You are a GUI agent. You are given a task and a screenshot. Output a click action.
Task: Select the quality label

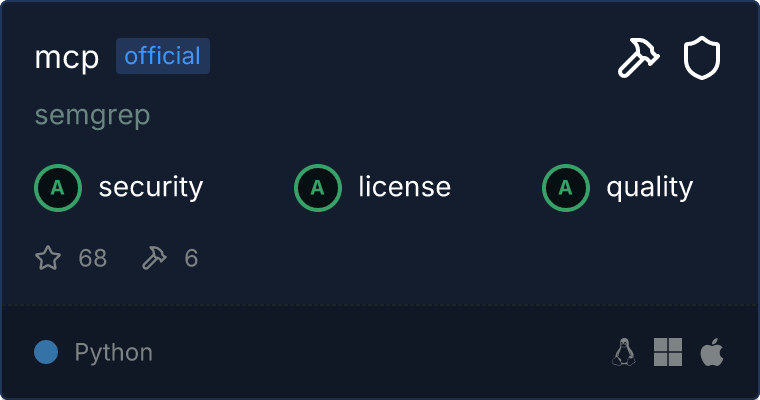[650, 187]
